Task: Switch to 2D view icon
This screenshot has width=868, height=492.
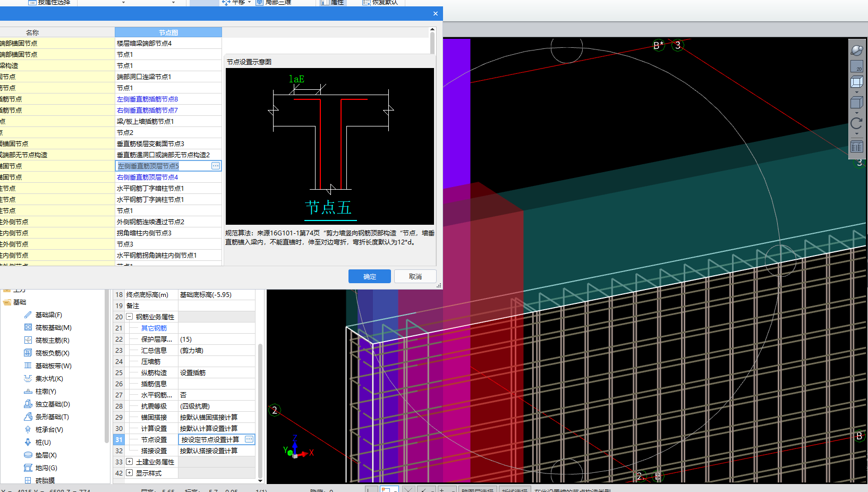Action: pyautogui.click(x=856, y=66)
